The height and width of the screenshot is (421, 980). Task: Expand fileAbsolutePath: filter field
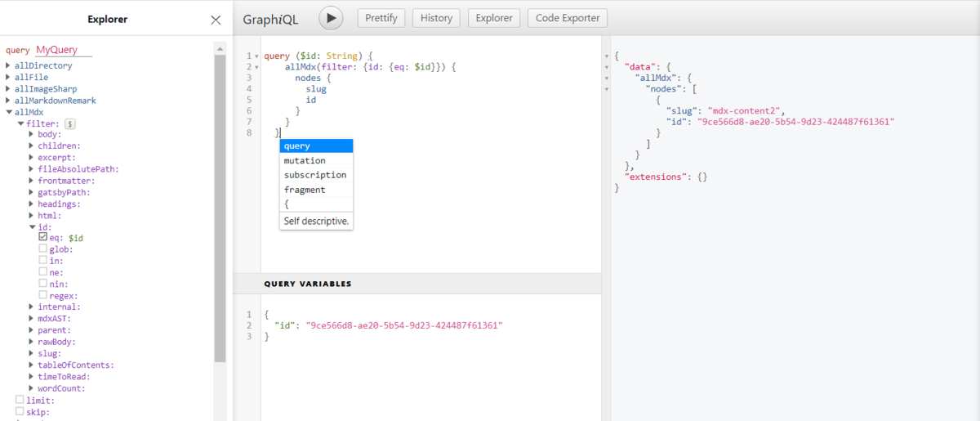pos(32,168)
